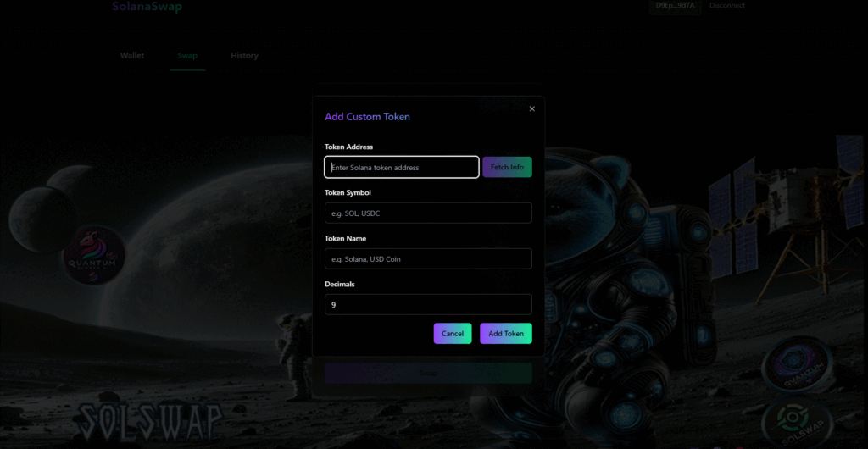Click the Token Address label

[x=348, y=147]
